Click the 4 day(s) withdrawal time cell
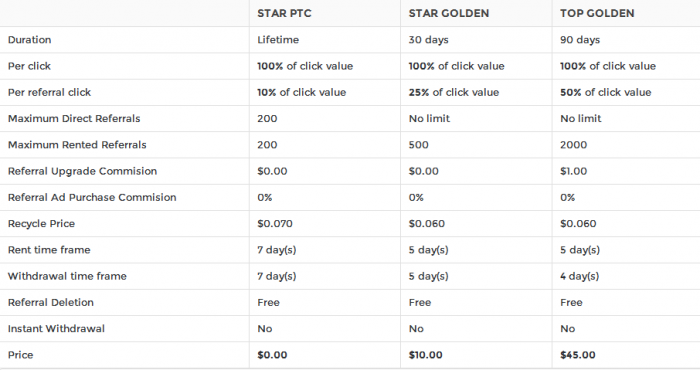Viewport: 700px width, 370px height. click(579, 276)
